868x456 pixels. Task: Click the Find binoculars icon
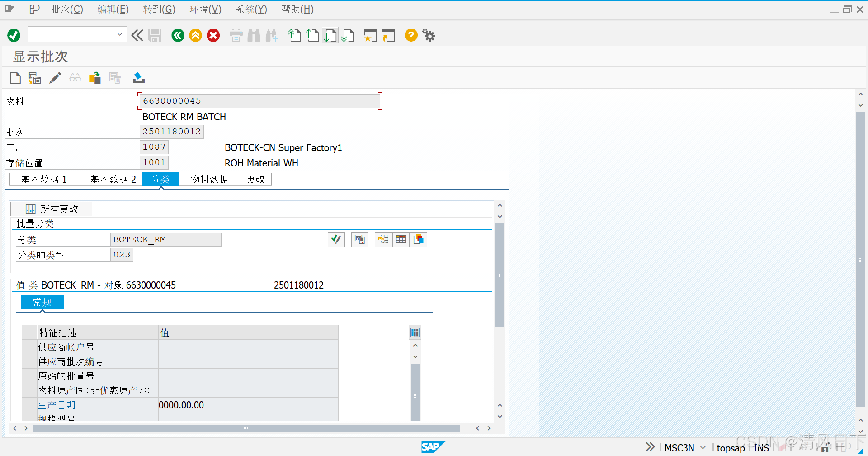tap(254, 35)
